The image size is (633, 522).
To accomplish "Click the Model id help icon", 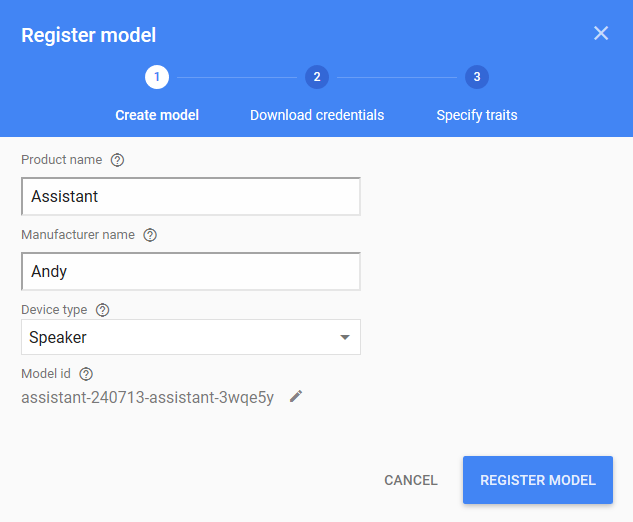I will tap(86, 374).
